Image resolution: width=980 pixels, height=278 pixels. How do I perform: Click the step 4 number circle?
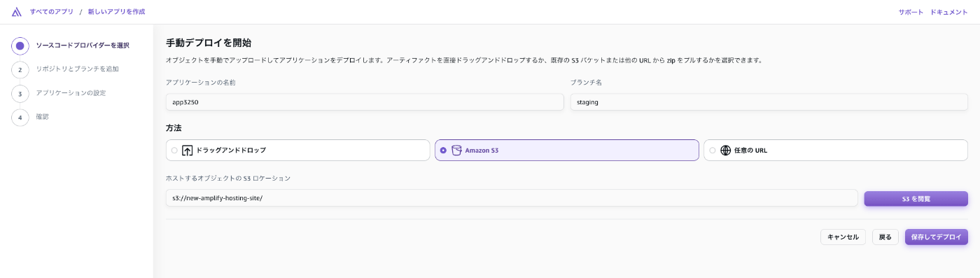(20, 117)
